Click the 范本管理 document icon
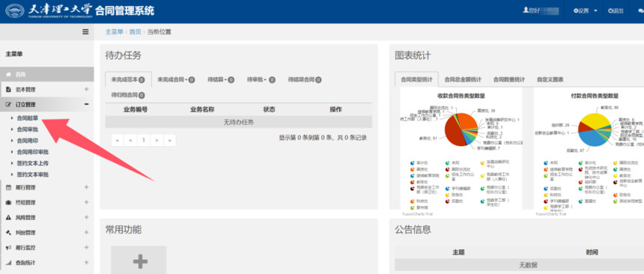 click(x=7, y=90)
